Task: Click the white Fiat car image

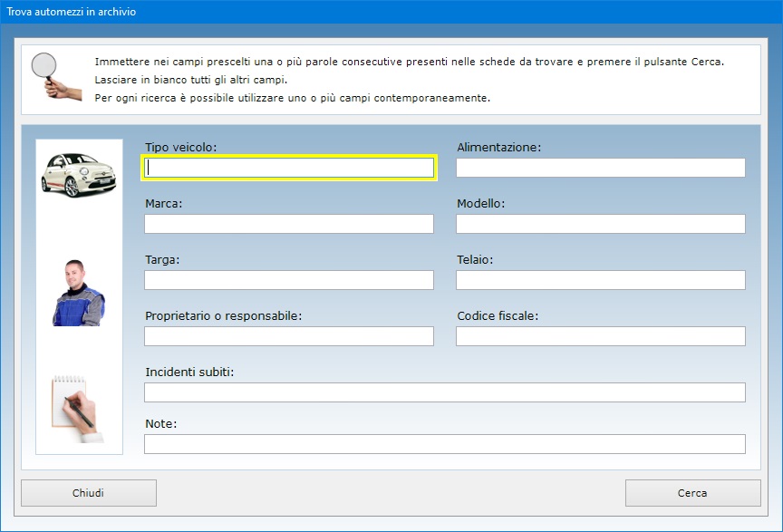Action: click(x=79, y=175)
